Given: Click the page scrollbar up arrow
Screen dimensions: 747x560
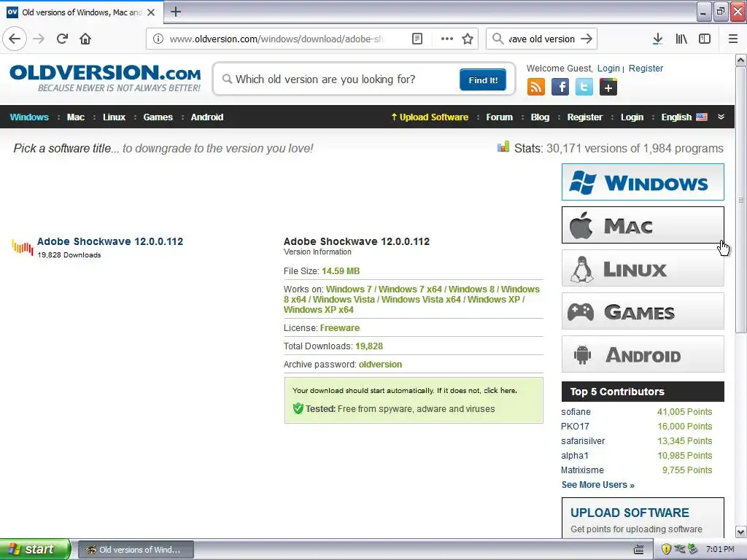Looking at the screenshot, I should click(x=740, y=61).
